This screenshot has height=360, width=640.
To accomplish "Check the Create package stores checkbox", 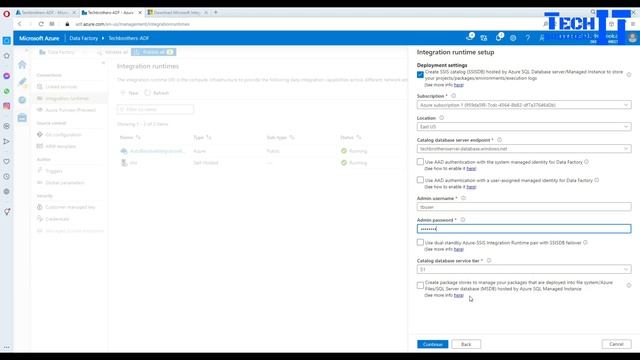I will click(x=420, y=285).
